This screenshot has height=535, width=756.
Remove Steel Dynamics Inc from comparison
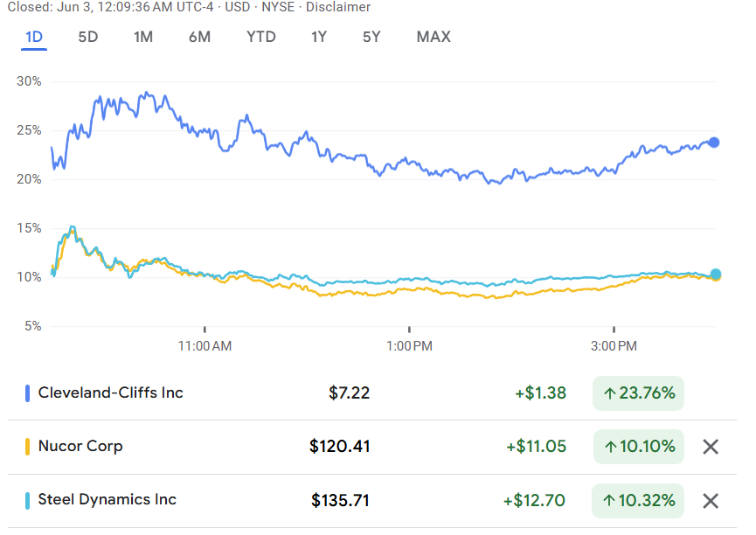point(711,501)
